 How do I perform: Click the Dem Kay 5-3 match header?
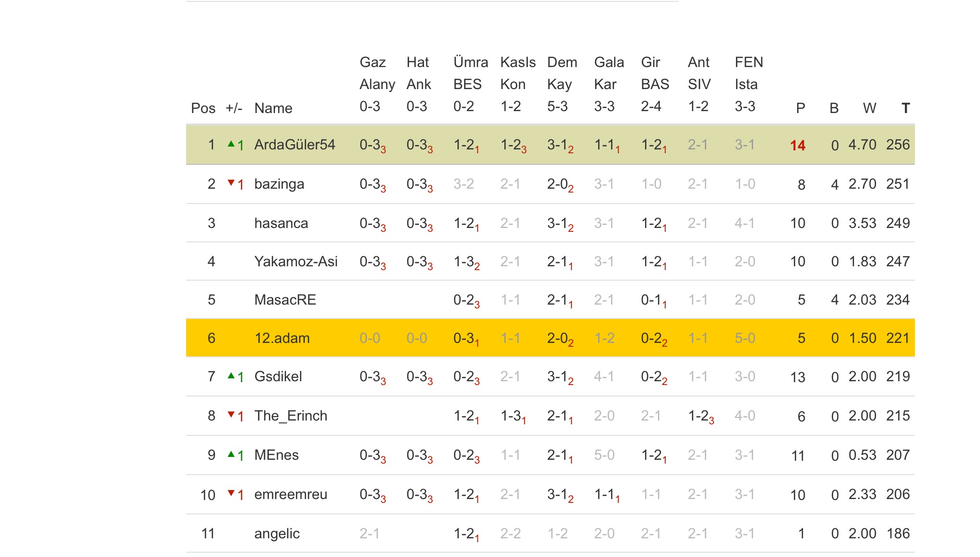point(562,84)
